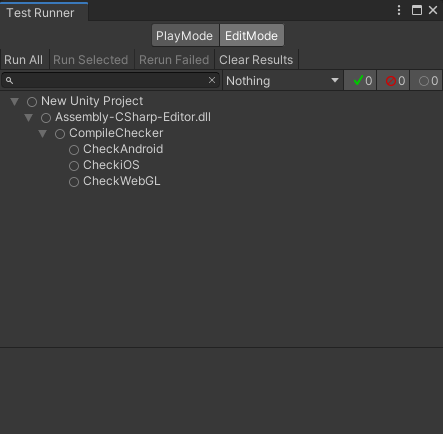Close the Test Runner window
The height and width of the screenshot is (434, 443).
click(x=433, y=10)
